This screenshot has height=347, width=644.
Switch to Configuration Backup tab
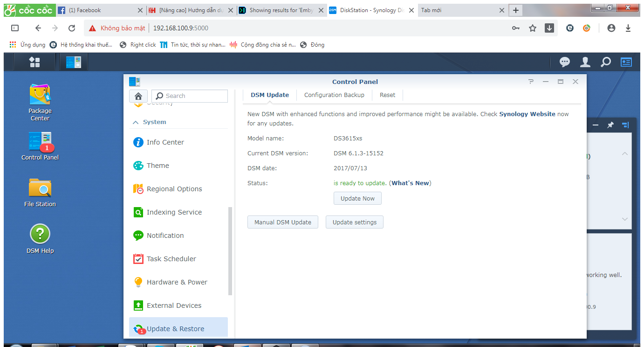(x=334, y=95)
